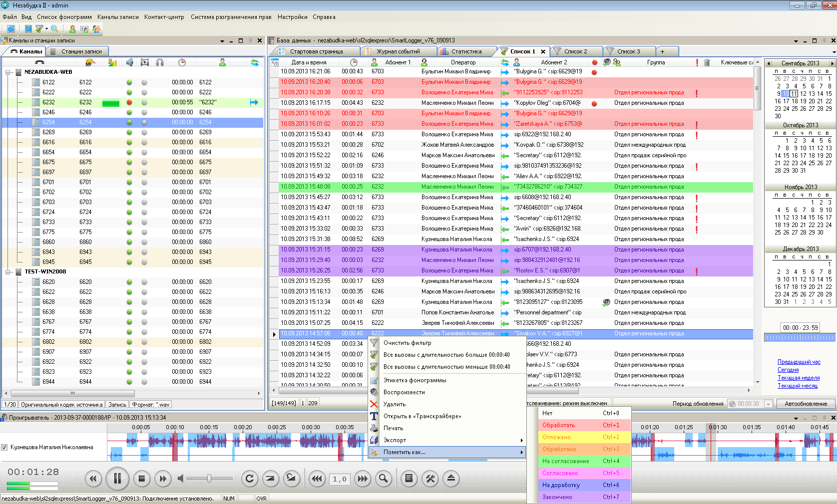Click 'Удалить' in the context menu
Viewport: 837px width, 504px height.
(394, 404)
